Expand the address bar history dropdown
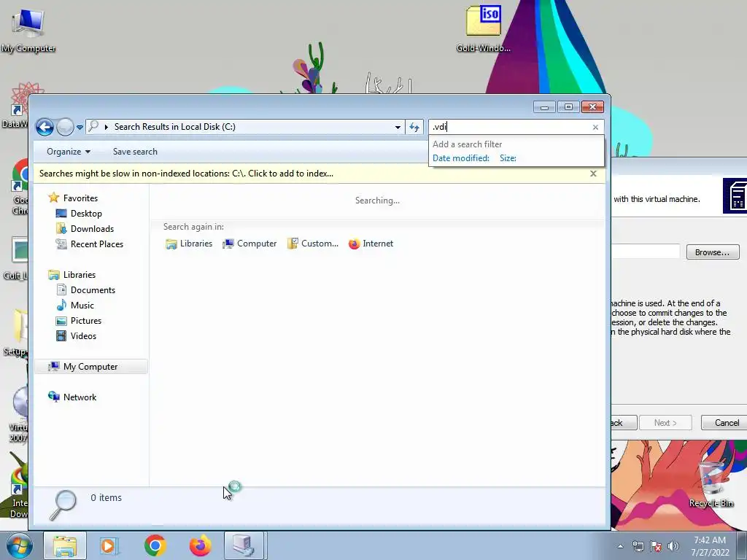Viewport: 747px width, 560px height. click(x=398, y=127)
